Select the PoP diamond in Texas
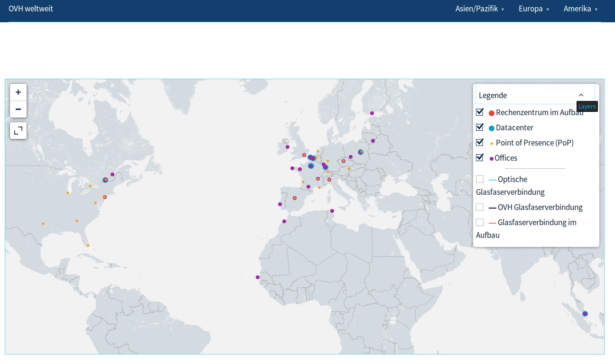The height and width of the screenshot is (364, 615). coord(43,224)
